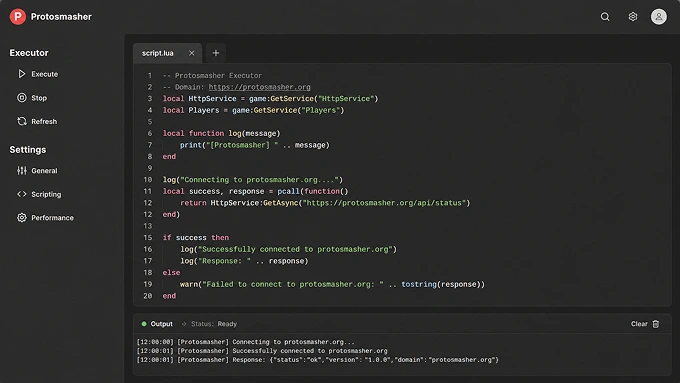Click the trash can icon beside Clear
Viewport: 680px width, 383px height.
click(x=656, y=324)
